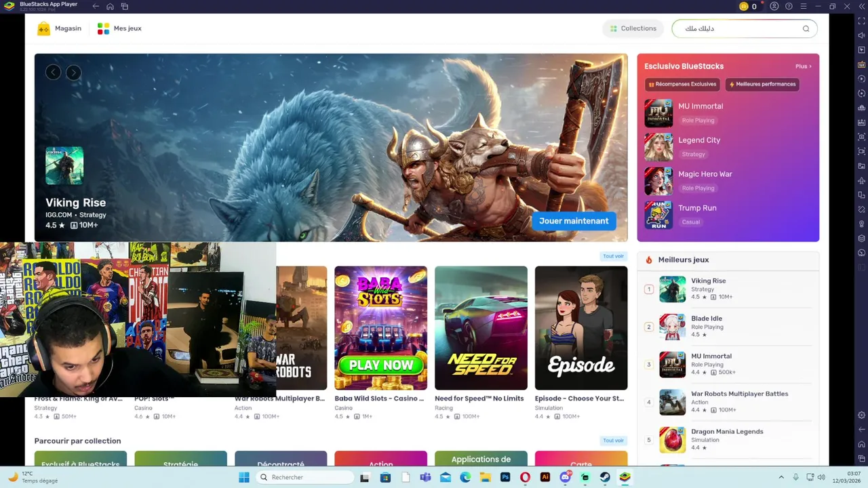This screenshot has height=488, width=868.
Task: Open the Baba Wild Slots game card
Action: click(380, 328)
